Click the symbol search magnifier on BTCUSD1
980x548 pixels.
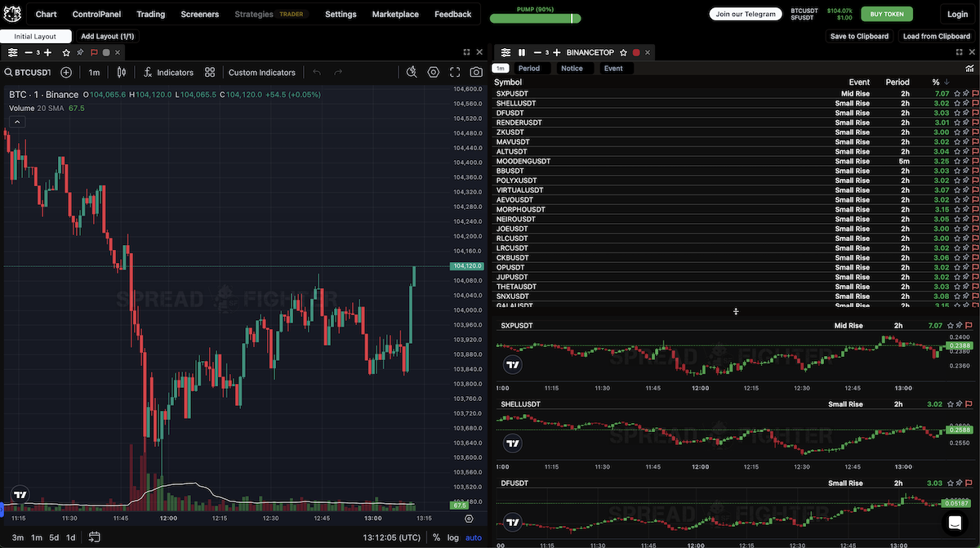pyautogui.click(x=8, y=73)
